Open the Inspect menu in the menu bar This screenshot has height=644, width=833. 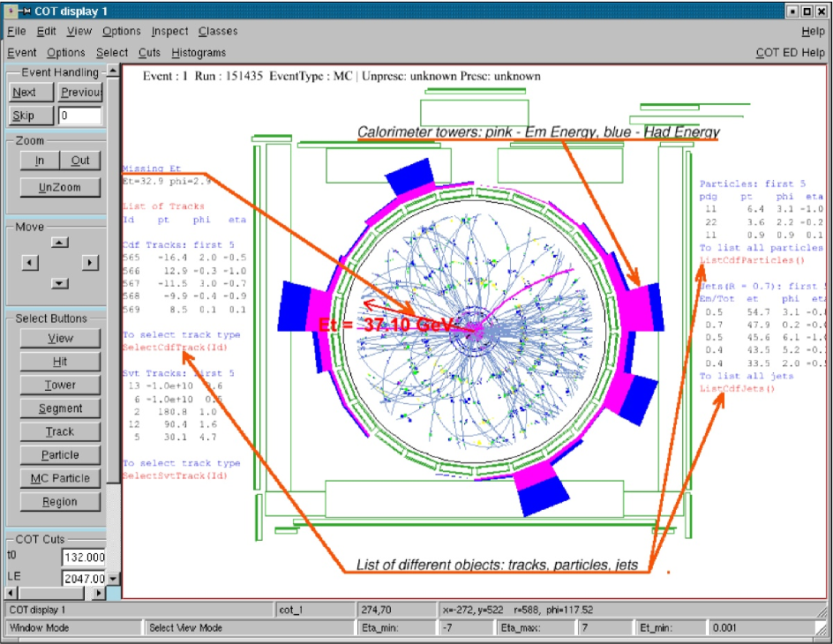[x=169, y=31]
